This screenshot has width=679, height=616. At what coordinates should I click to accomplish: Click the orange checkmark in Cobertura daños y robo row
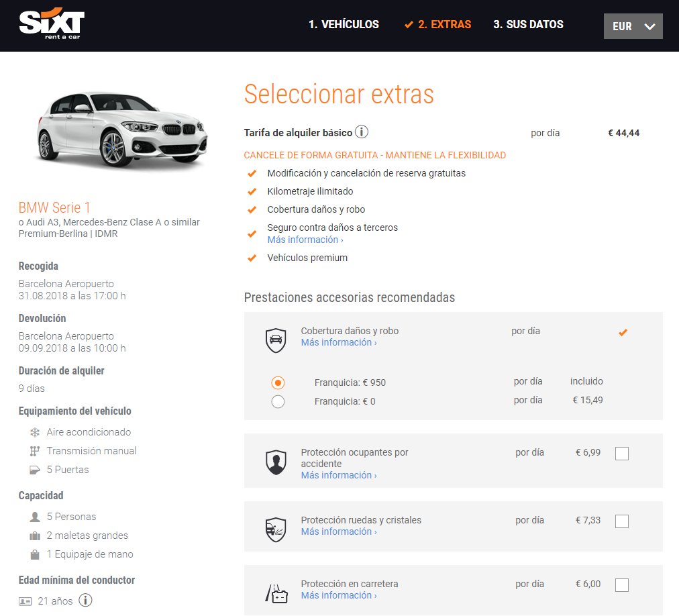623,333
